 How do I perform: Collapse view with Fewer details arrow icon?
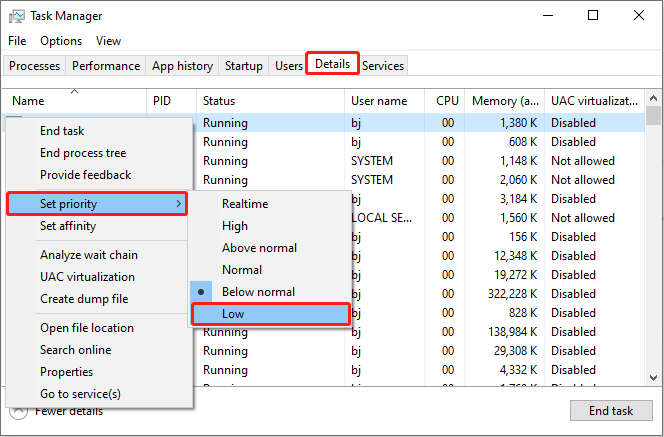click(x=18, y=412)
